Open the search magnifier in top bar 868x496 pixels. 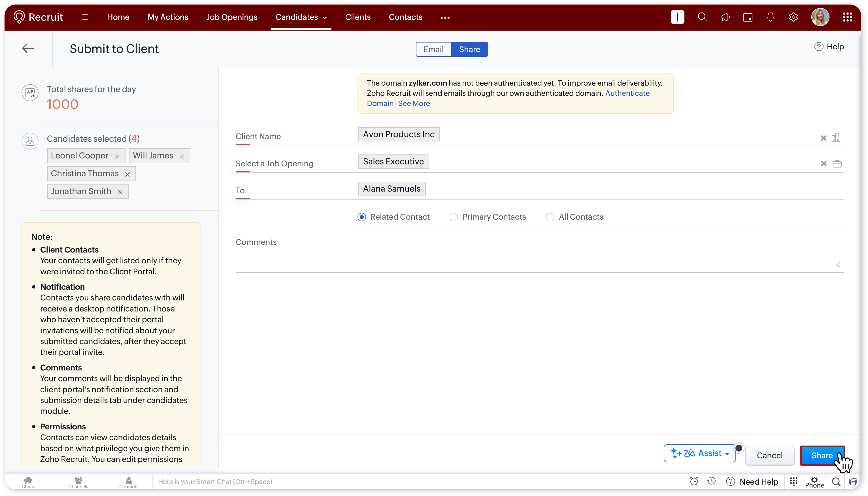702,17
